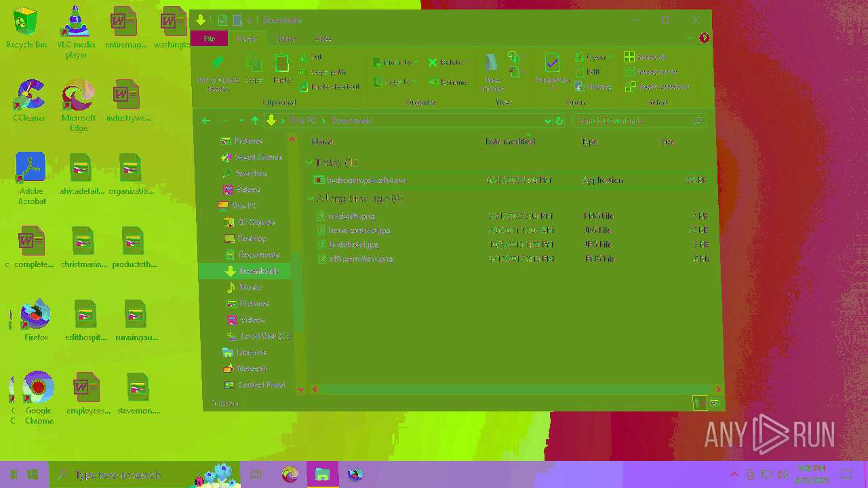Sort by Type column header
This screenshot has width=868, height=488.
[x=589, y=142]
